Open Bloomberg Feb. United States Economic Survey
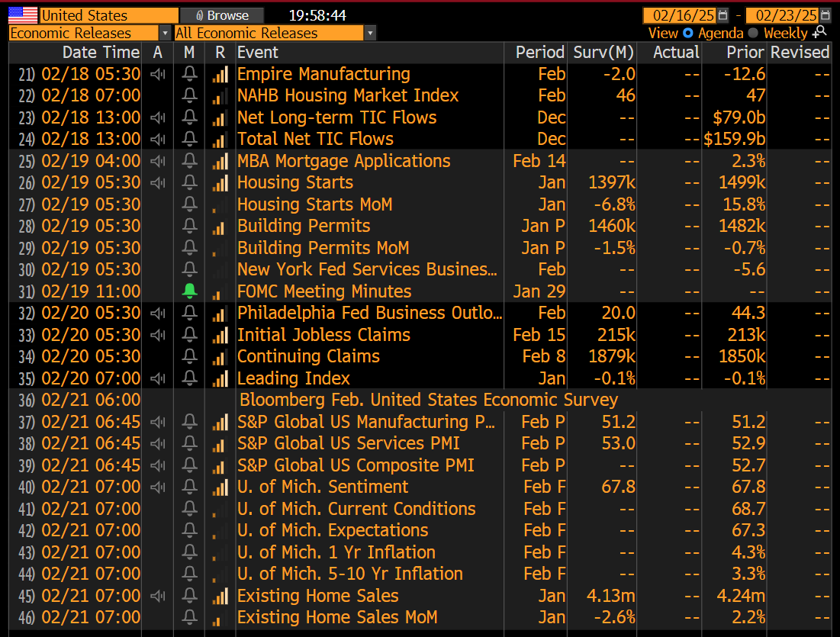The height and width of the screenshot is (637, 840). tap(429, 400)
